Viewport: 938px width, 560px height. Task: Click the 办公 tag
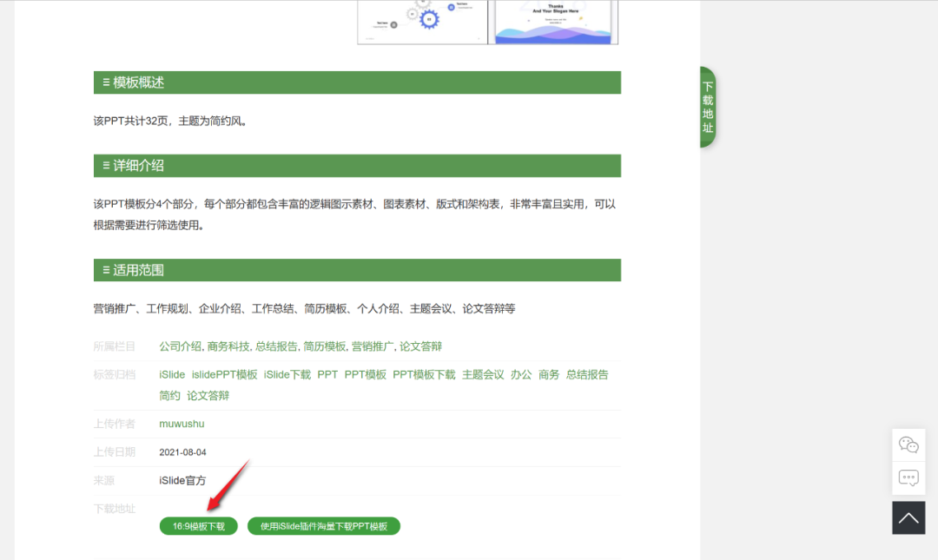(521, 374)
